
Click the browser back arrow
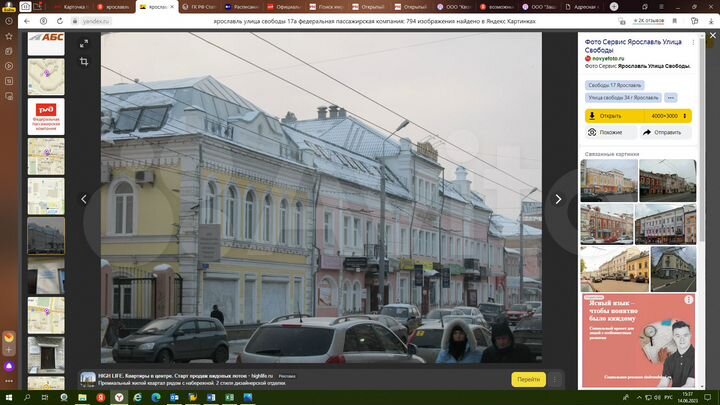click(27, 21)
